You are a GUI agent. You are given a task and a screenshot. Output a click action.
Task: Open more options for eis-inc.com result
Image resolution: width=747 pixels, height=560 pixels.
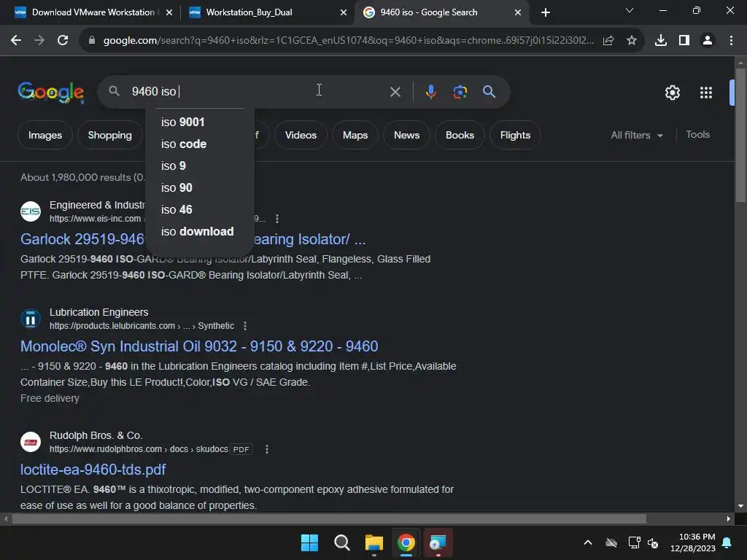(x=277, y=219)
